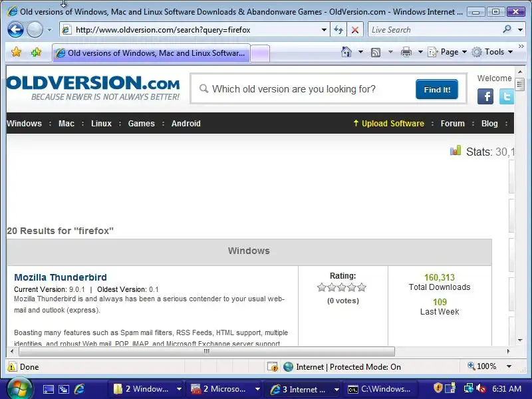Expand the Home button dropdown arrow
The image size is (532, 399).
point(360,52)
